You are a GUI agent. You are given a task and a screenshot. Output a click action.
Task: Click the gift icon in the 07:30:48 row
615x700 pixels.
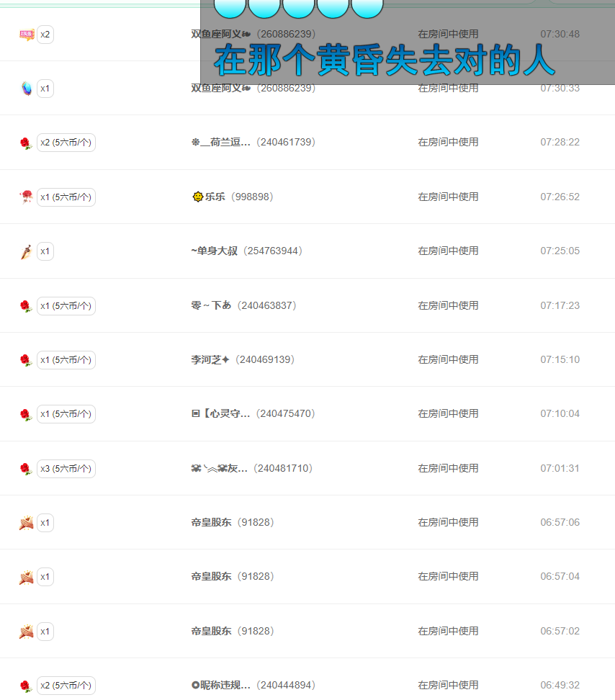[27, 35]
